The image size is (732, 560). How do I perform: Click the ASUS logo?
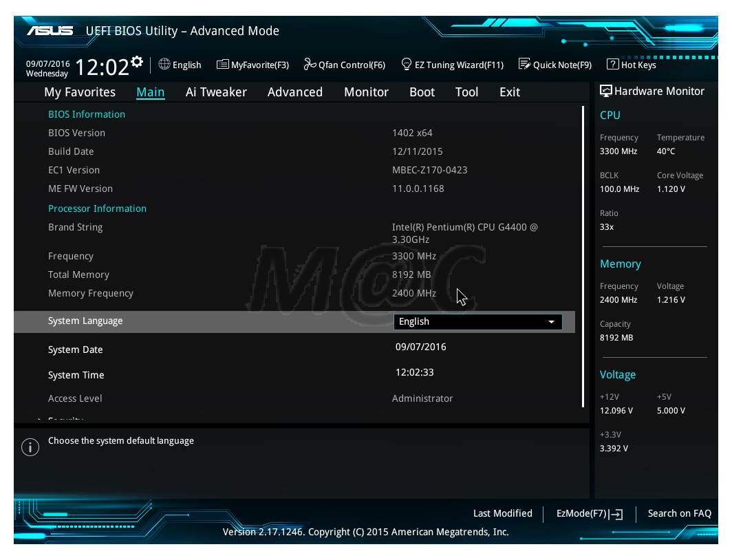50,31
